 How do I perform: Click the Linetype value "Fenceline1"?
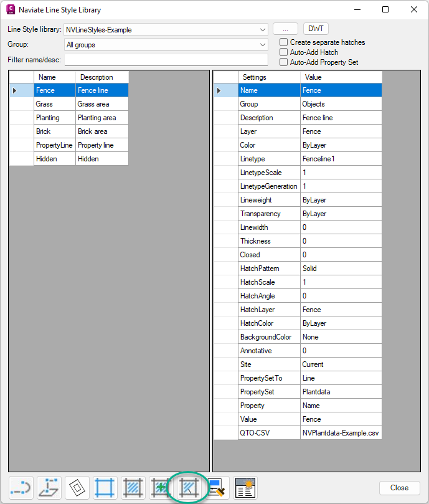click(x=341, y=159)
